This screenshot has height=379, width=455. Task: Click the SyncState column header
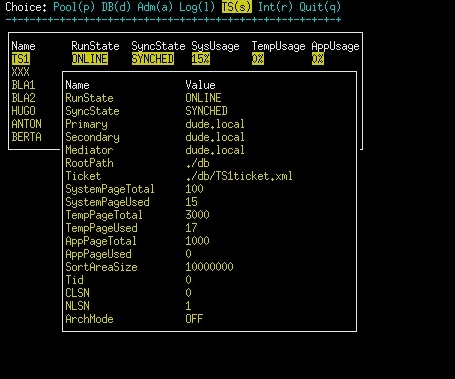click(x=158, y=46)
